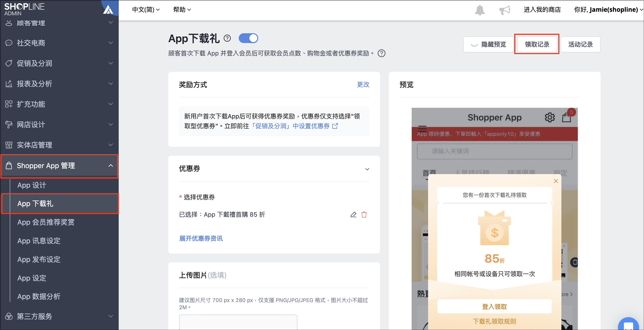Click the red apponly10 promo banner
Viewport: 644px width, 330px height.
click(x=494, y=134)
